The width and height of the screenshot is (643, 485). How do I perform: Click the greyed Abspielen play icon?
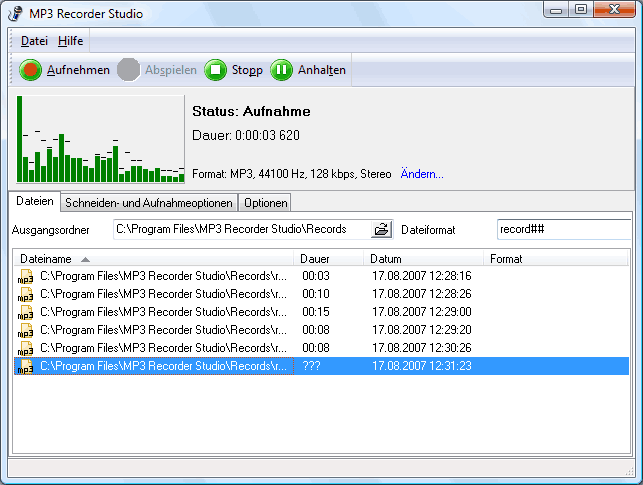tap(128, 70)
